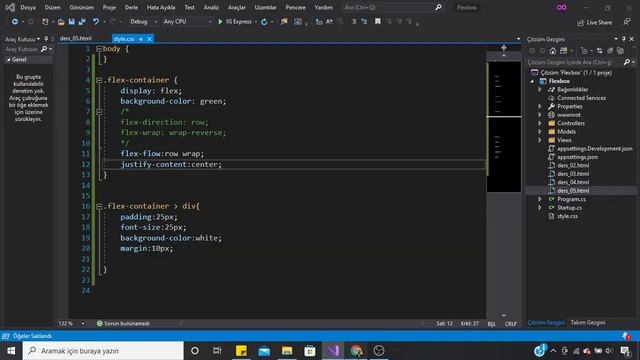This screenshot has width=640, height=360.
Task: Collapse the comment block at line 7
Action: tap(99, 111)
